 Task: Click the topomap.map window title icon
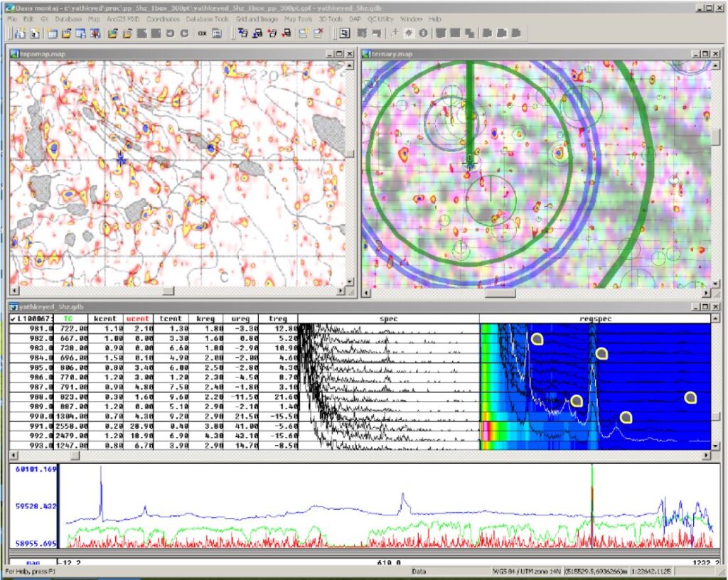coord(15,54)
